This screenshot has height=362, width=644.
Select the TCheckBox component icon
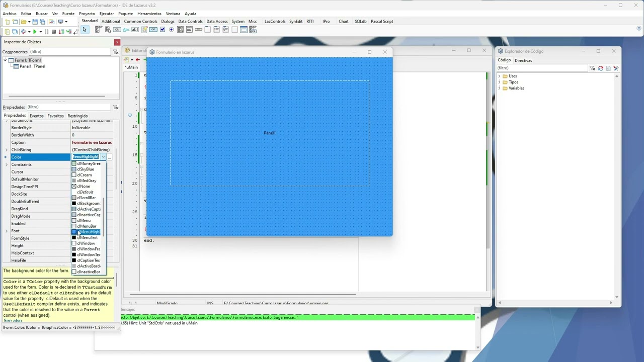(x=163, y=30)
